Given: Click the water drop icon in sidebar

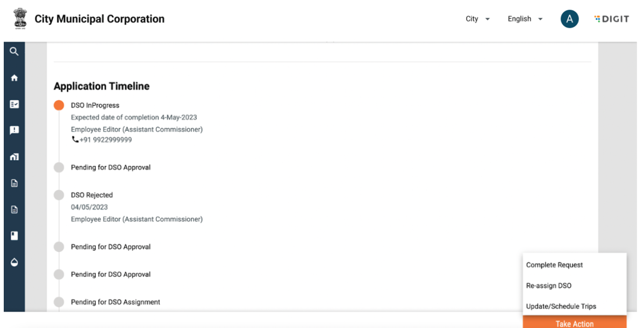Looking at the screenshot, I should (14, 262).
